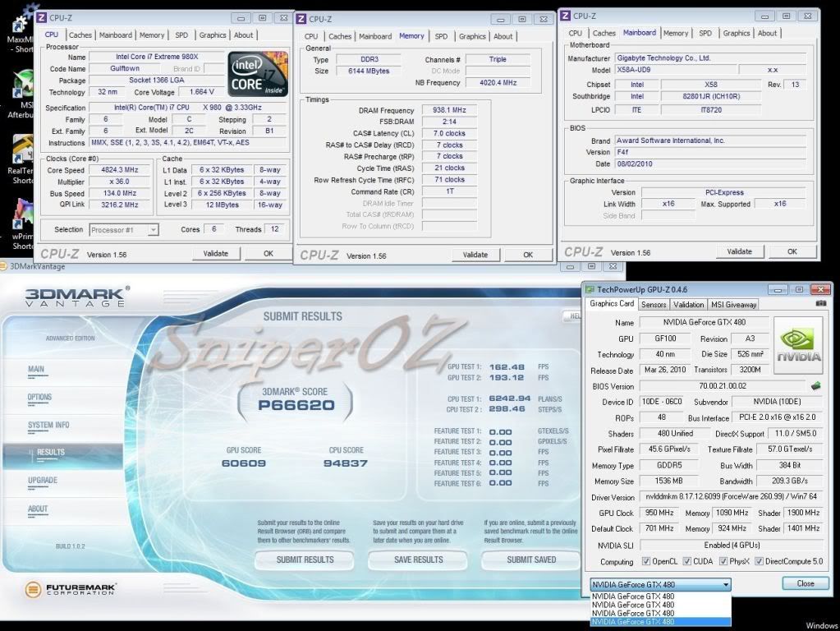Click the Submit Saved button
The height and width of the screenshot is (631, 840).
pos(530,560)
